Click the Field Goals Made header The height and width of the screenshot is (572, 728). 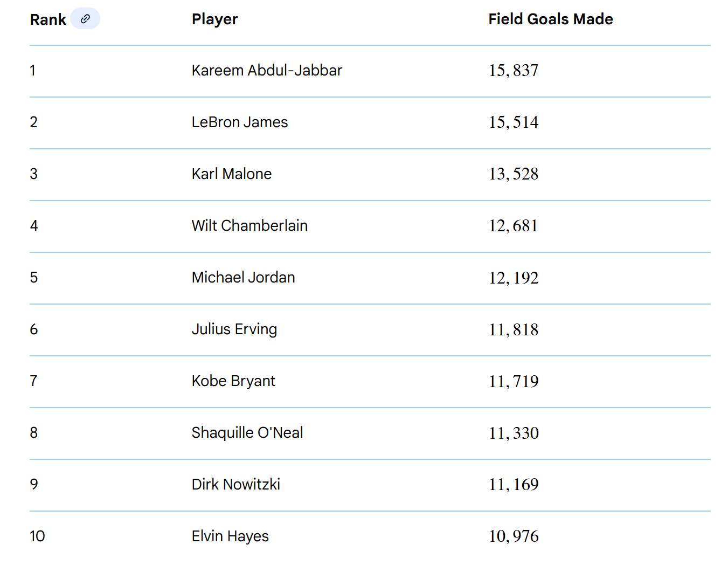coord(550,19)
